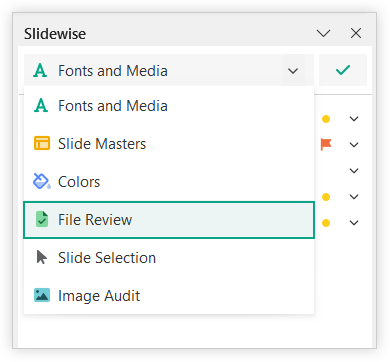Open the Slidewise pane options chevron
390x362 pixels.
tap(323, 33)
